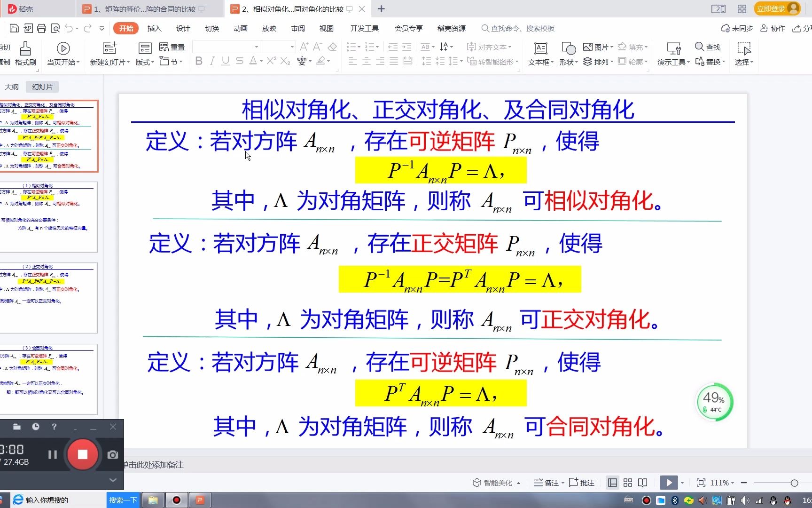812x508 pixels.
Task: Open the View ribbon tab
Action: tap(327, 28)
